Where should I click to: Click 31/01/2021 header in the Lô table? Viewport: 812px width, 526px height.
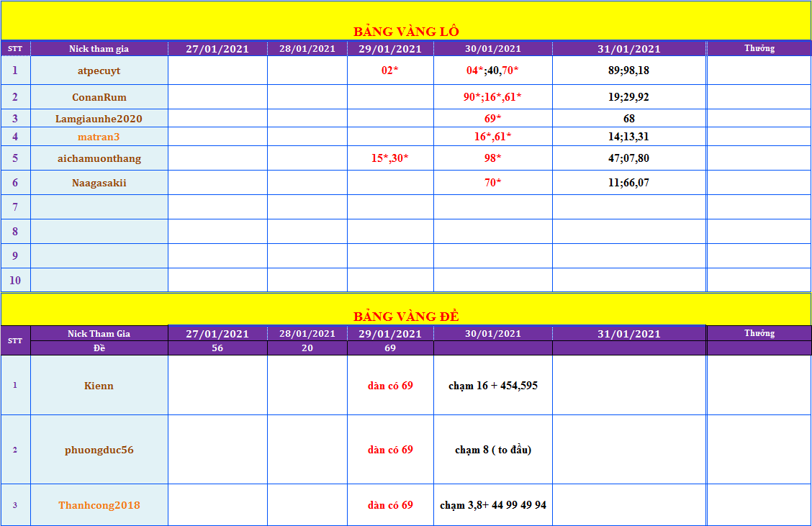[629, 49]
